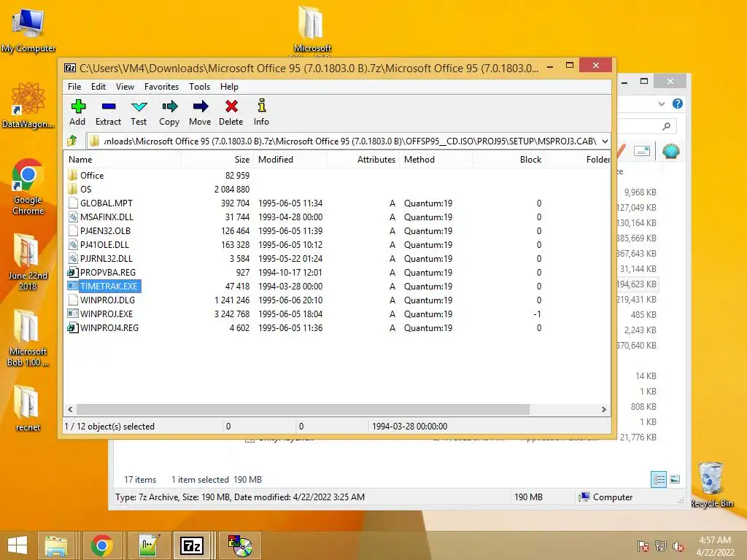Sort by the Name column header
The height and width of the screenshot is (560, 747).
123,160
